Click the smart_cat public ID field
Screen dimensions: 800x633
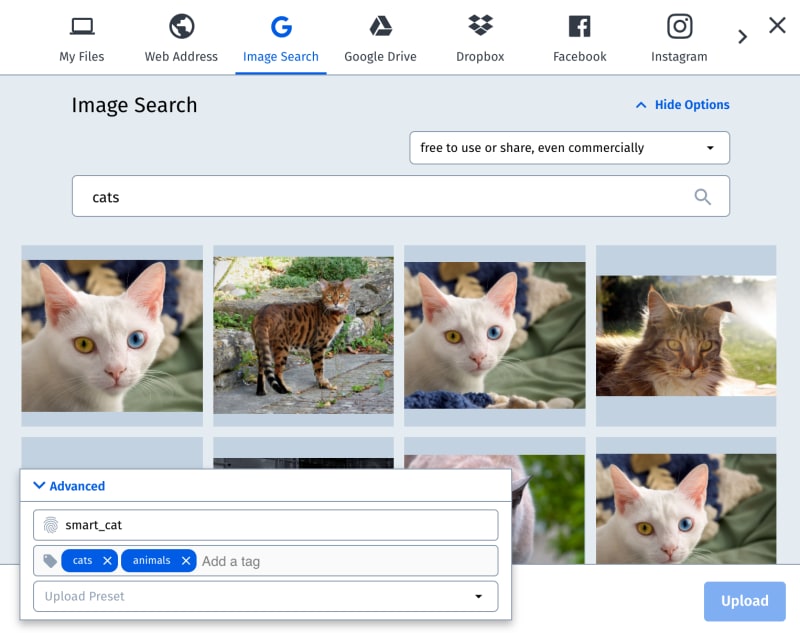265,525
